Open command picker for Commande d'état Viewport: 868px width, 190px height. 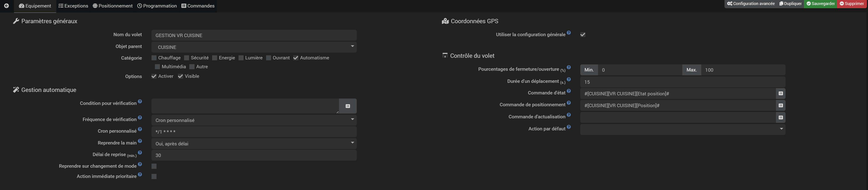[x=781, y=94]
